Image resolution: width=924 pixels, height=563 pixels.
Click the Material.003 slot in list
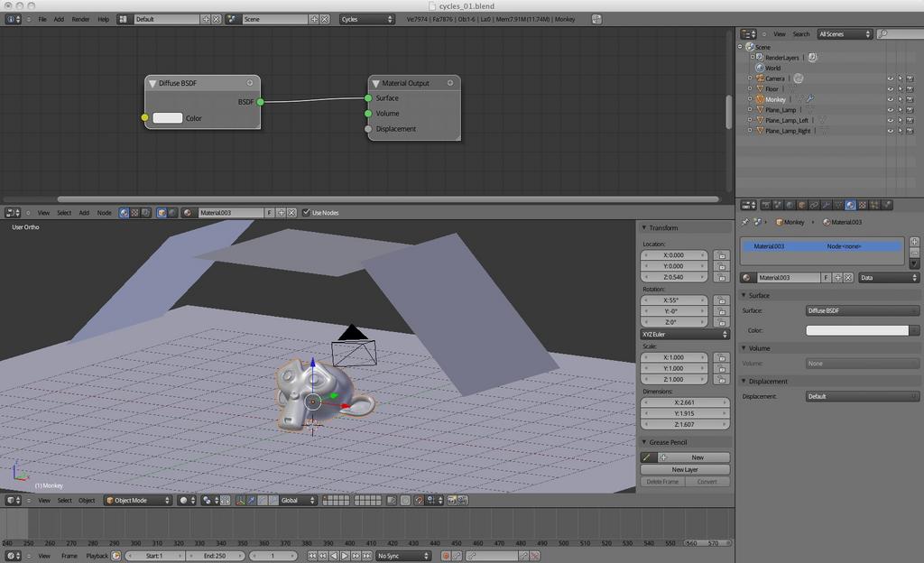[822, 246]
